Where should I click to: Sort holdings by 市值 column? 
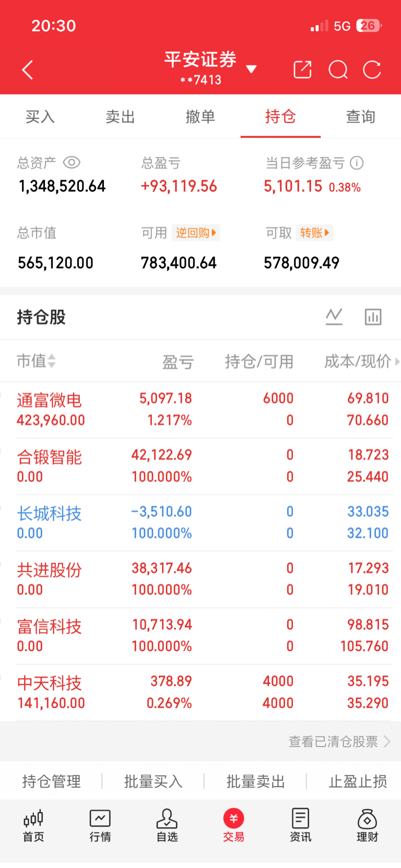(36, 361)
